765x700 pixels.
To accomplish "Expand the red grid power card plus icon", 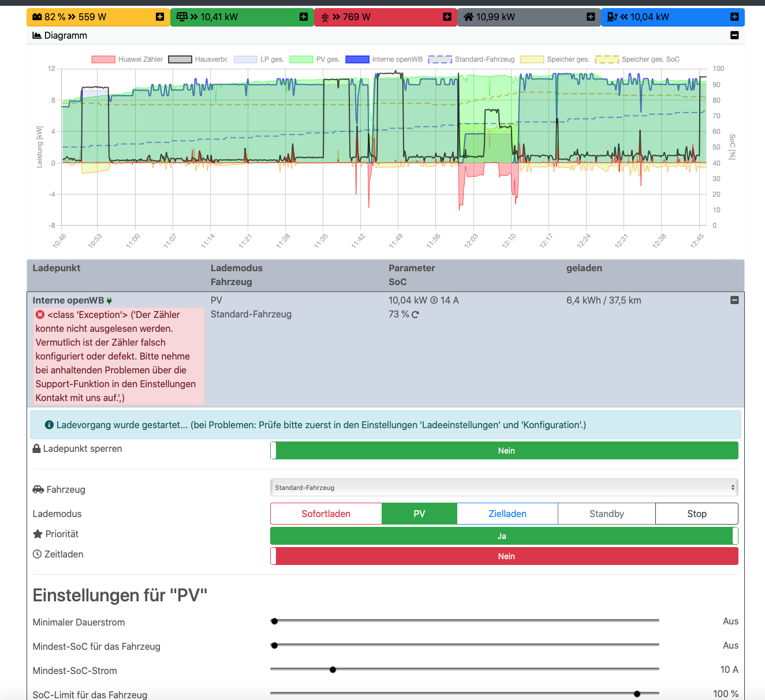I will pos(447,17).
